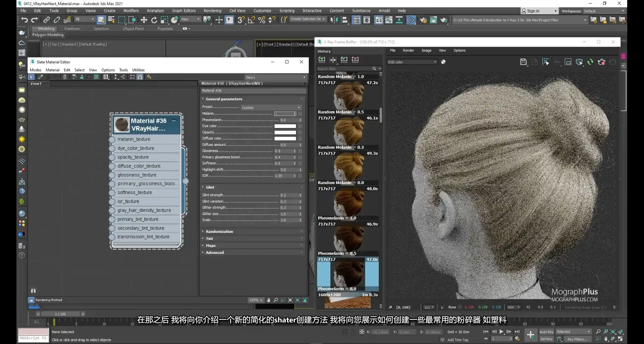Toggle Auto Key animation mode
Screen dimensions: 644x344
point(546,332)
